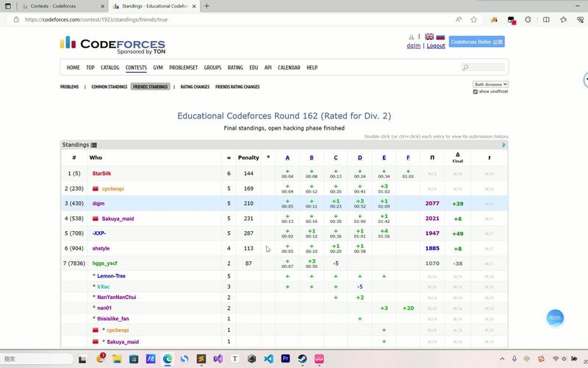
Task: Open the PROBLEMS tab
Action: tap(69, 87)
